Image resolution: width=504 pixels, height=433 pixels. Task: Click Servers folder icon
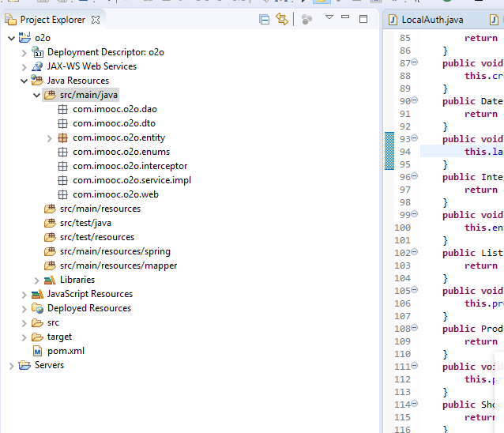[24, 365]
